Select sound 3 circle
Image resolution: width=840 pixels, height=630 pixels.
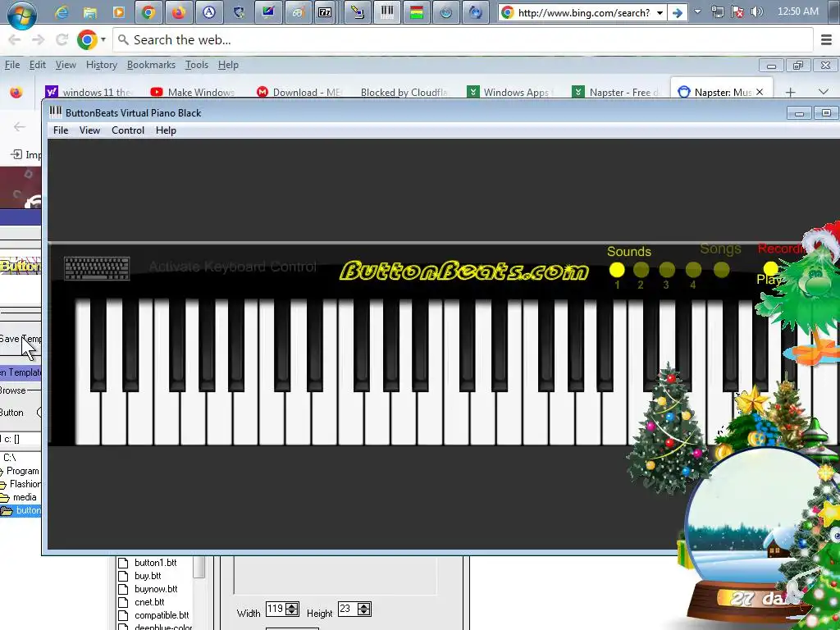667,269
